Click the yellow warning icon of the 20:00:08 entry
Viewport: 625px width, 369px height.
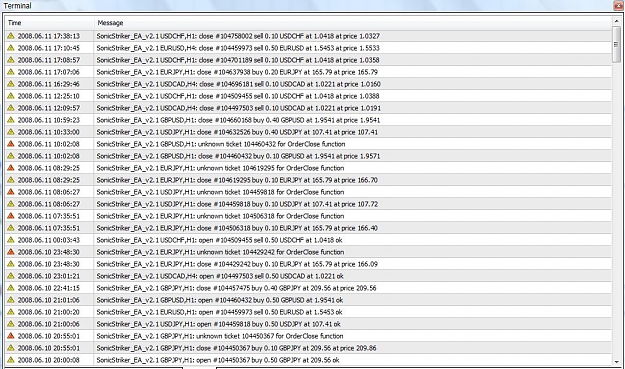point(11,359)
